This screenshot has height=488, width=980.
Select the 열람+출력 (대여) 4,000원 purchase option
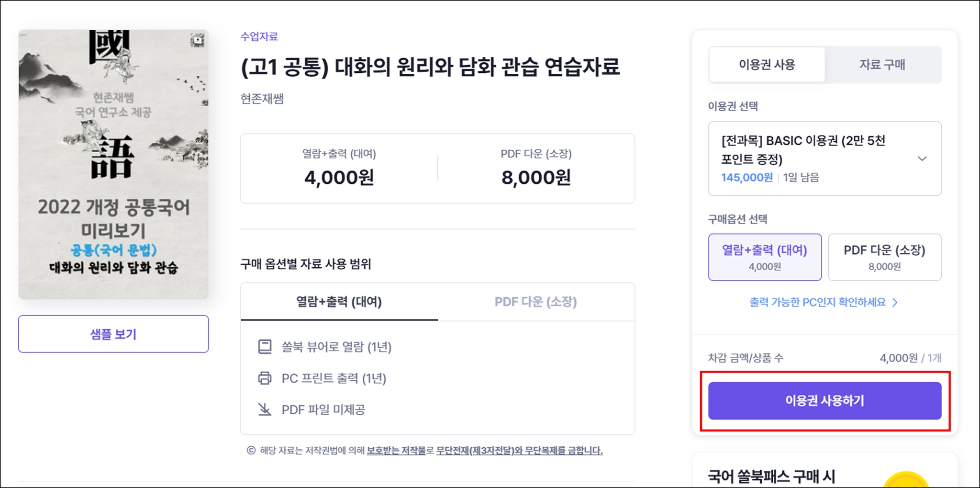(765, 257)
